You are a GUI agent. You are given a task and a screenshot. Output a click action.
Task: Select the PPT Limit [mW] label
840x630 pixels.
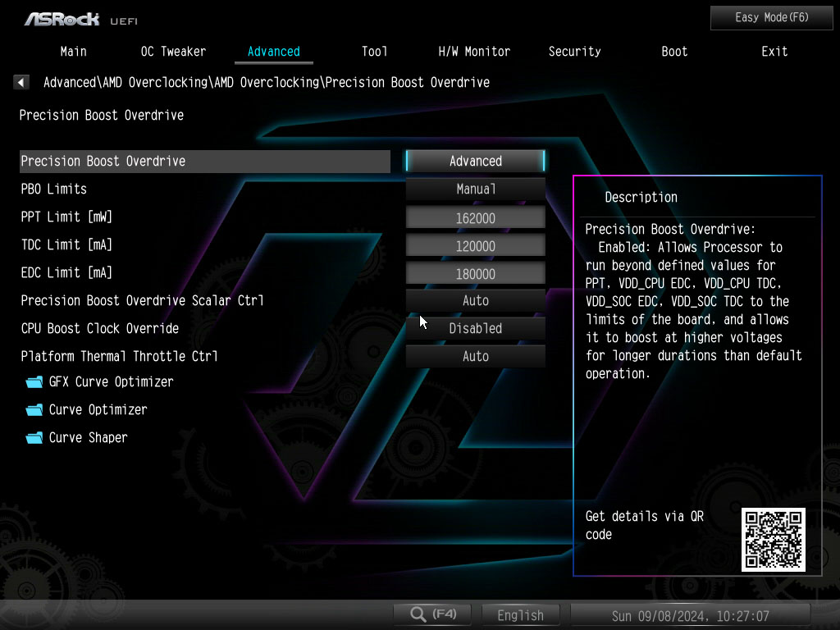coord(66,217)
